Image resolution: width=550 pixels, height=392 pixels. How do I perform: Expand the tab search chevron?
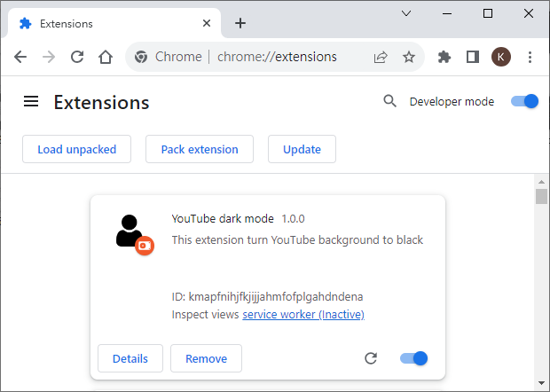pyautogui.click(x=406, y=13)
